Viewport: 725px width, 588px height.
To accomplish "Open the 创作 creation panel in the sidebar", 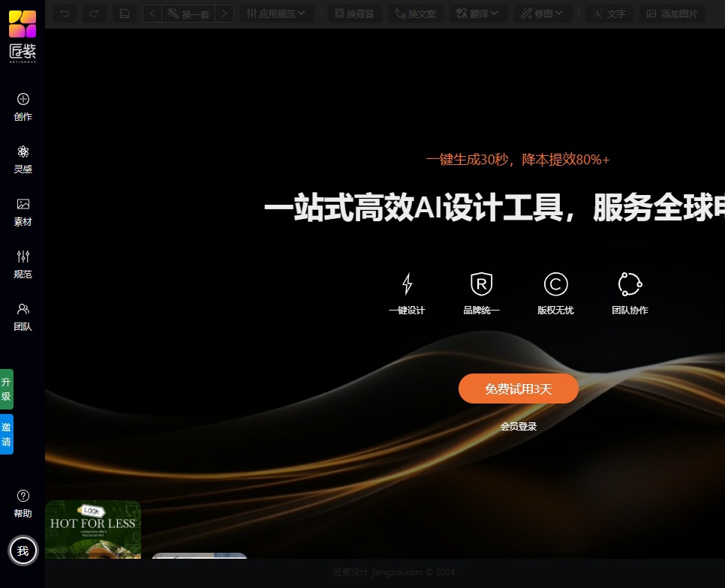I will [x=23, y=106].
